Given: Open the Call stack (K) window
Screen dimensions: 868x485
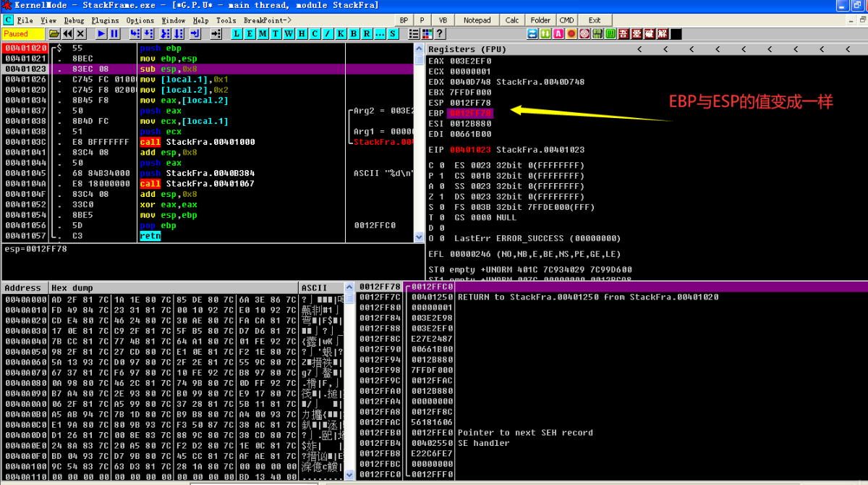Looking at the screenshot, I should point(341,34).
